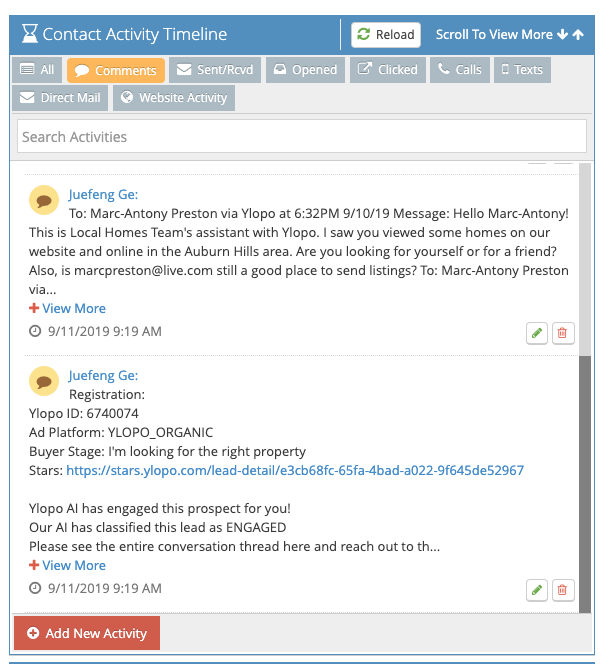Expand first comment with View More
602x664 pixels.
click(x=68, y=309)
